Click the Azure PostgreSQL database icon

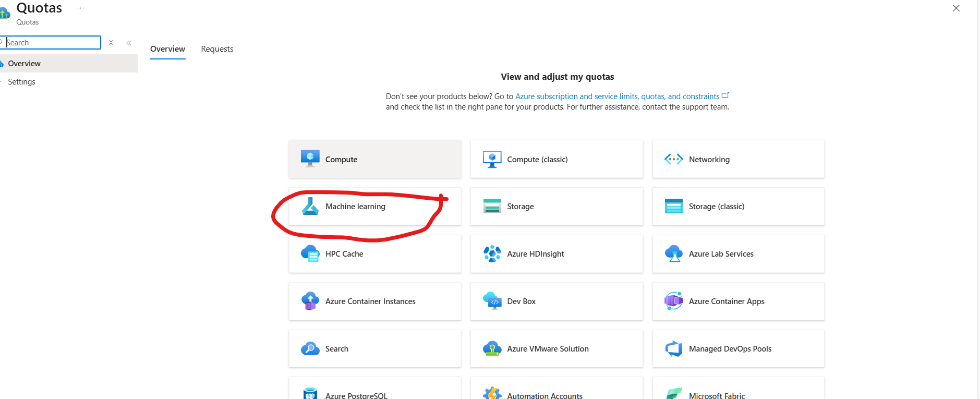click(310, 394)
